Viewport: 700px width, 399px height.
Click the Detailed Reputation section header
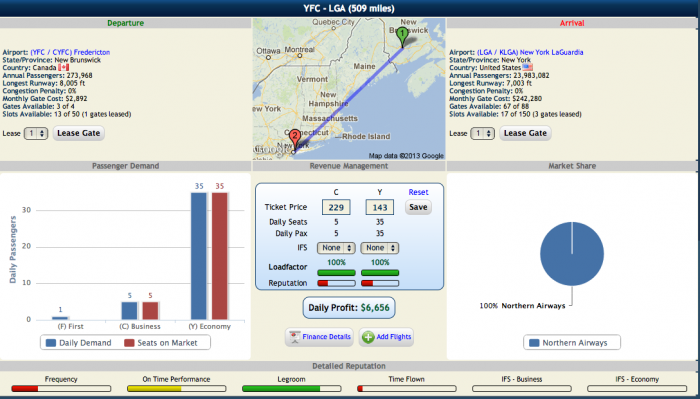coord(349,366)
